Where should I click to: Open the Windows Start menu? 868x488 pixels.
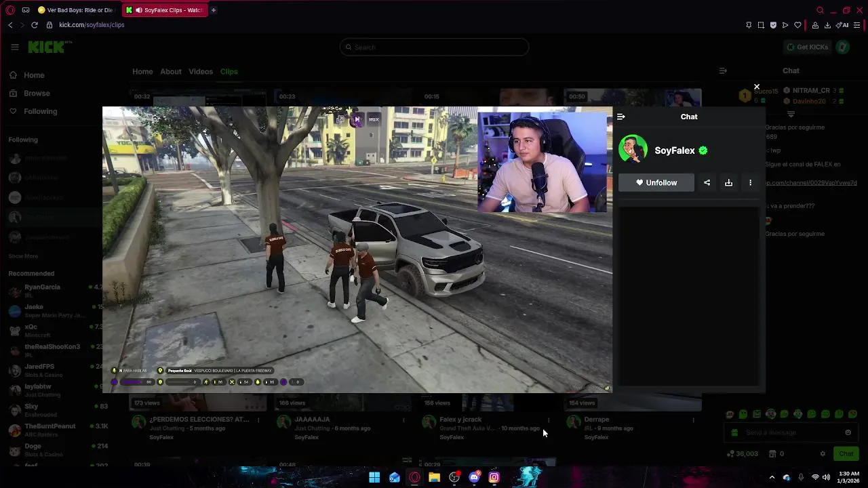374,477
